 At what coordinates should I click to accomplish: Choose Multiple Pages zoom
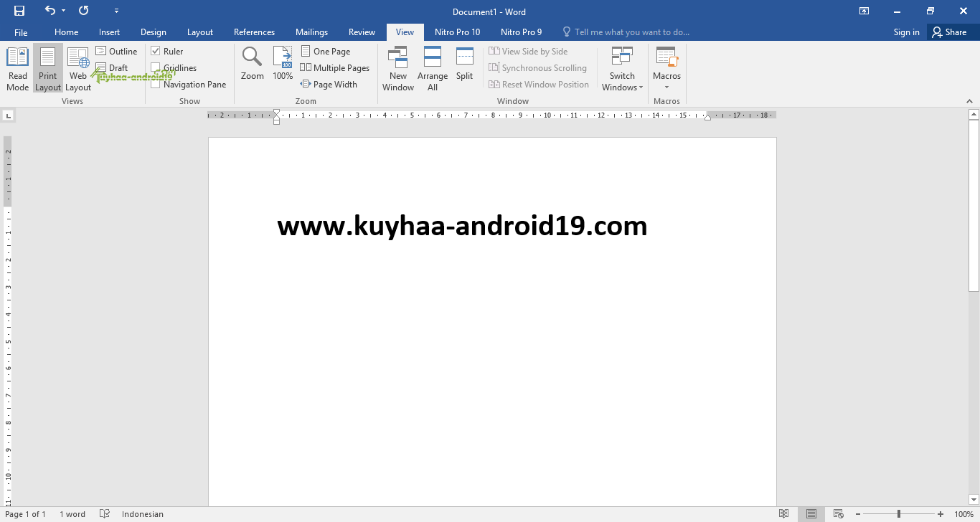click(335, 68)
